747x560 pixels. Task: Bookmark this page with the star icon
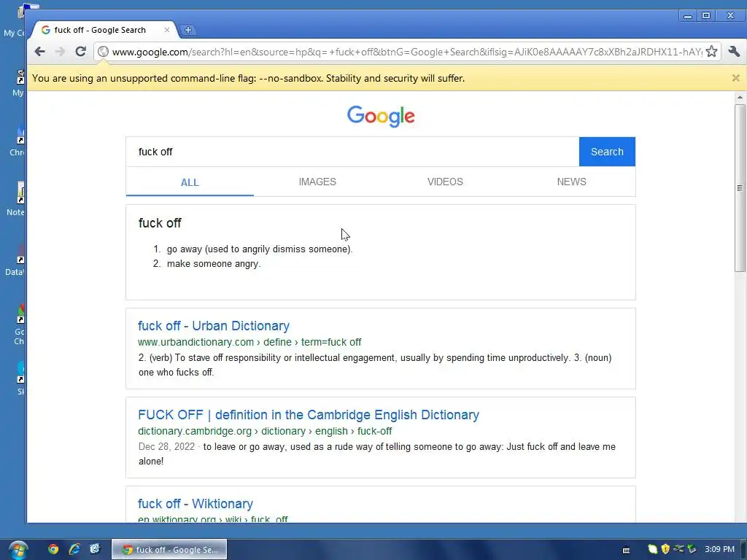point(711,52)
